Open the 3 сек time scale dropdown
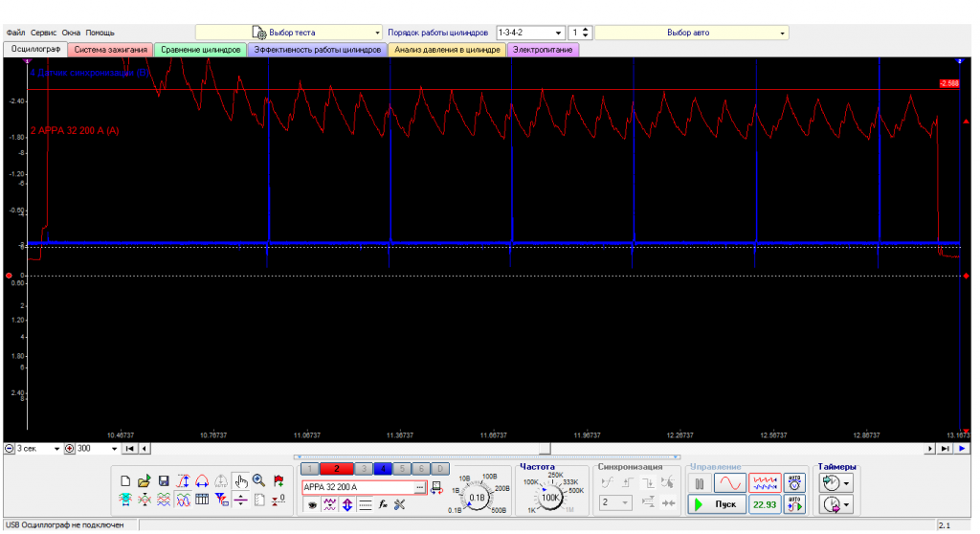Viewport: 980px width, 534px height. (38, 448)
